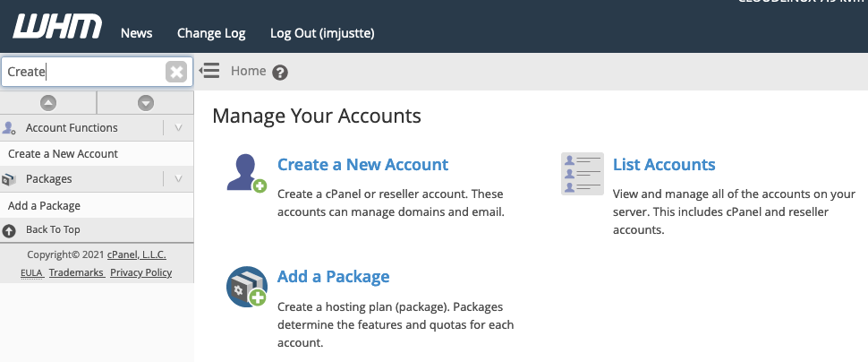This screenshot has height=362, width=868.
Task: Click the List Accounts icon
Action: click(x=582, y=173)
